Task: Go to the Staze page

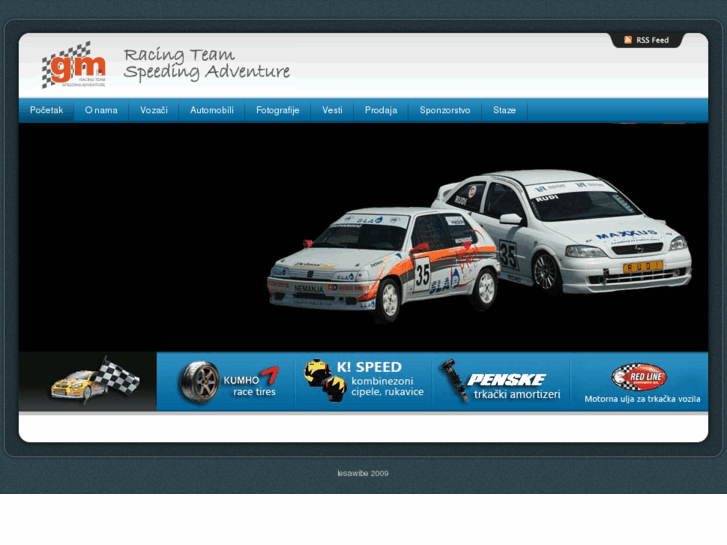Action: pyautogui.click(x=504, y=110)
